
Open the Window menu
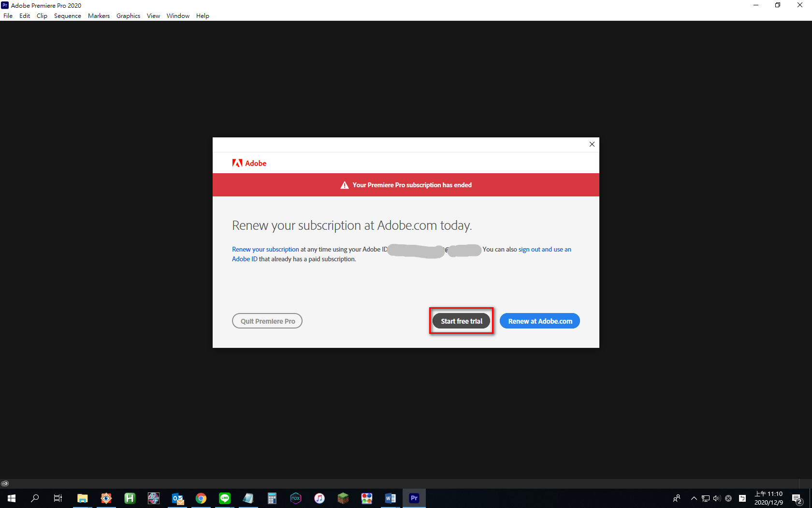click(x=178, y=15)
